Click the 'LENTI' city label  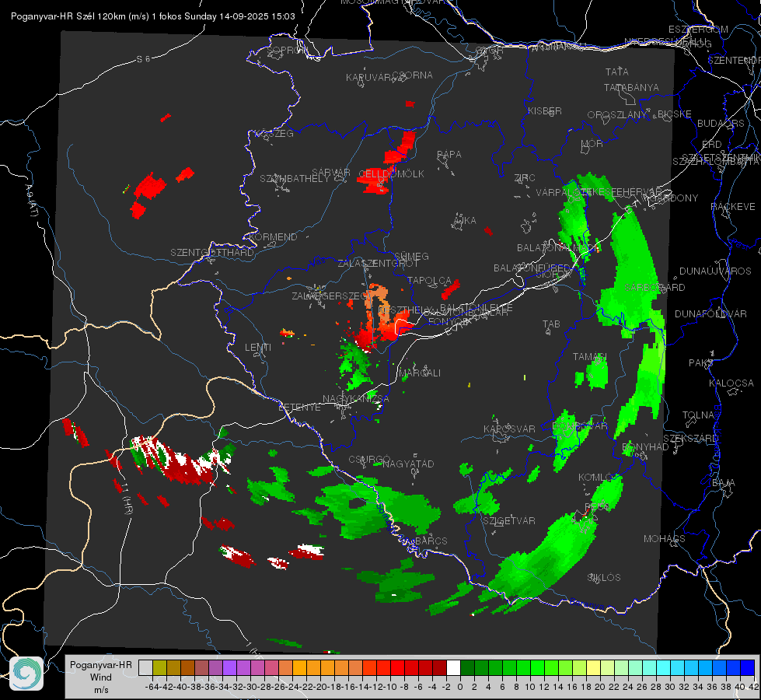pos(258,348)
